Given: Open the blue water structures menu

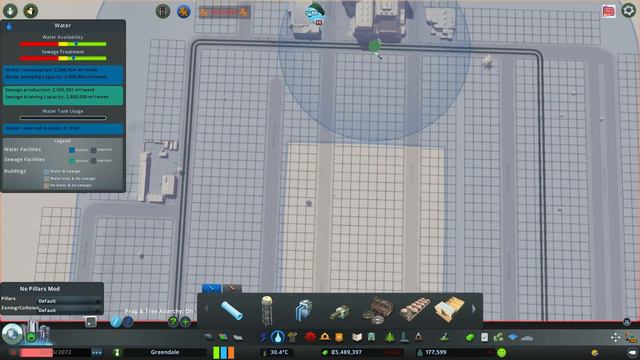Looking at the screenshot, I should point(513,337).
